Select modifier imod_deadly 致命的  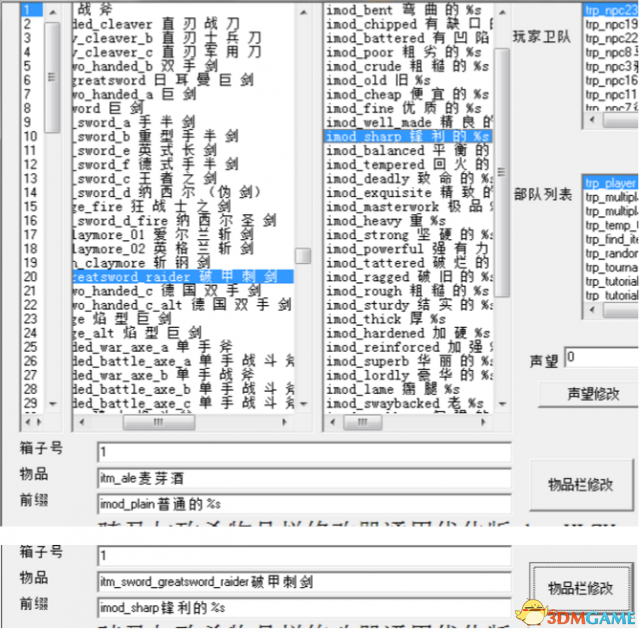coord(408,179)
